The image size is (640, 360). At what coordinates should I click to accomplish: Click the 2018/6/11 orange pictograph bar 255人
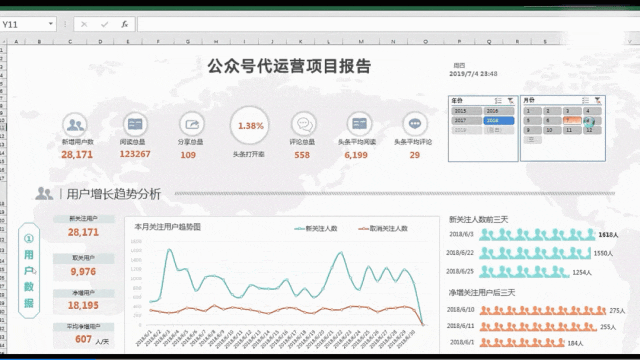[x=538, y=327]
